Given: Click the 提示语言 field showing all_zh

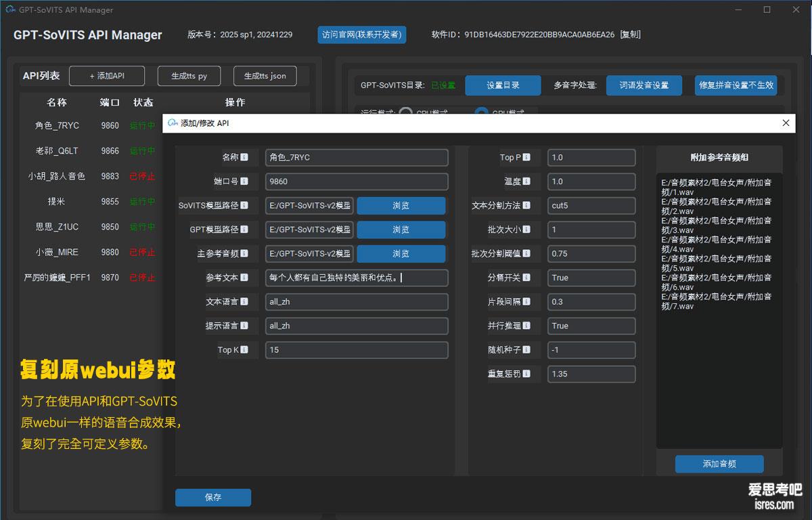Looking at the screenshot, I should click(x=357, y=326).
